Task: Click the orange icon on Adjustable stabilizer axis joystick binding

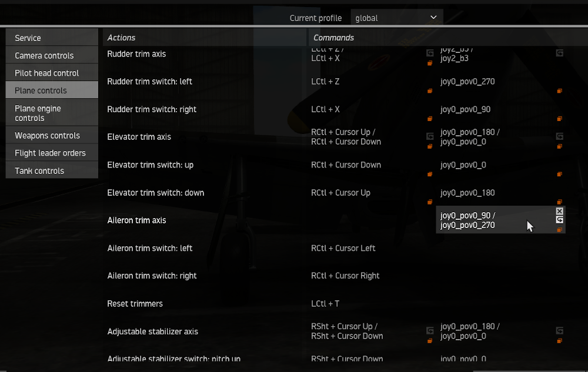Action: coord(560,340)
